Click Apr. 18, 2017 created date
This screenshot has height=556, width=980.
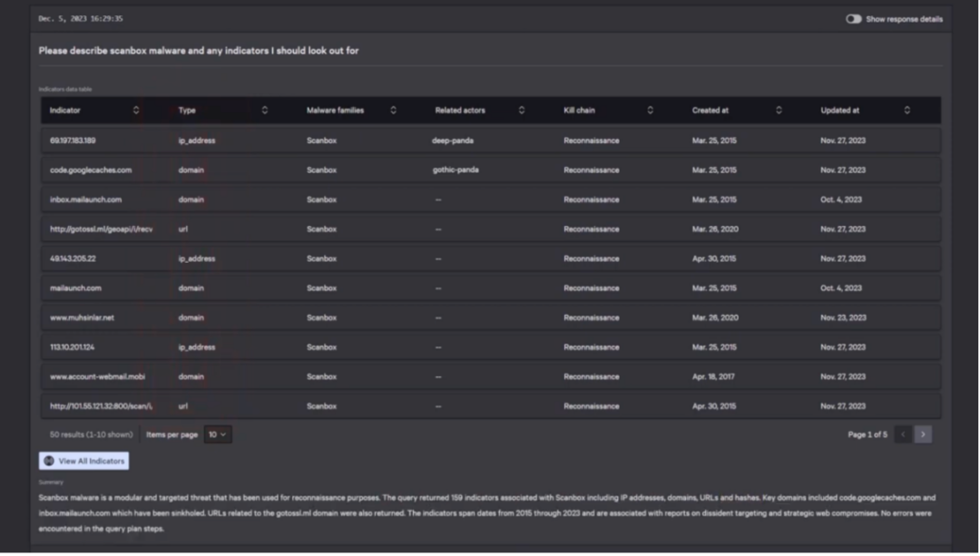click(713, 376)
